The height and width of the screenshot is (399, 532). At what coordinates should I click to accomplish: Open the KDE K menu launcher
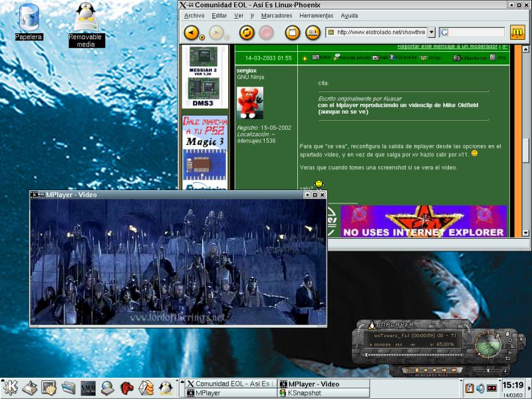tap(10, 387)
